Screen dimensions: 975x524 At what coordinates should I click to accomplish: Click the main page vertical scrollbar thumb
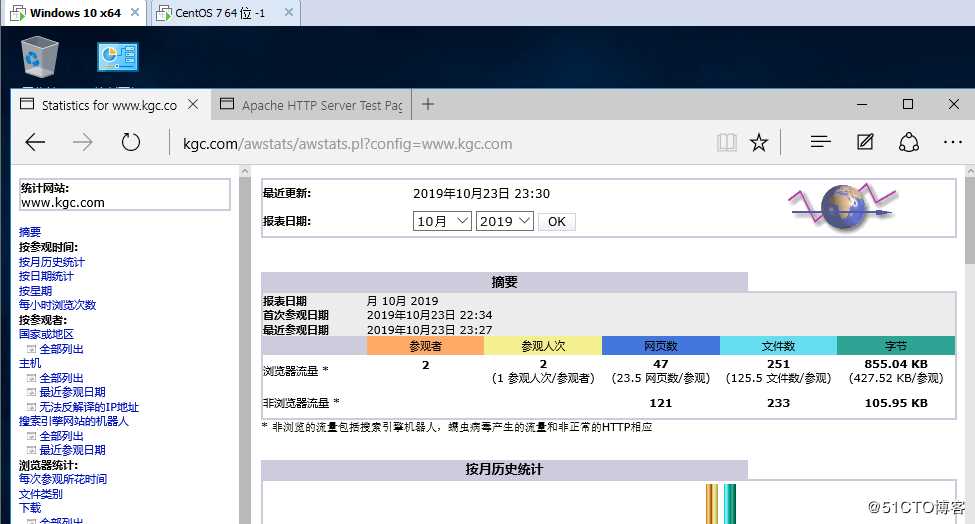[970, 219]
